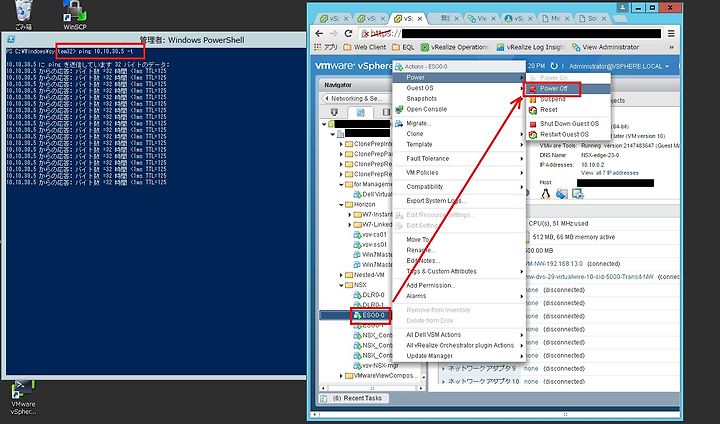The height and width of the screenshot is (424, 720).
Task: Open the Clone submenu
Action: pos(459,134)
